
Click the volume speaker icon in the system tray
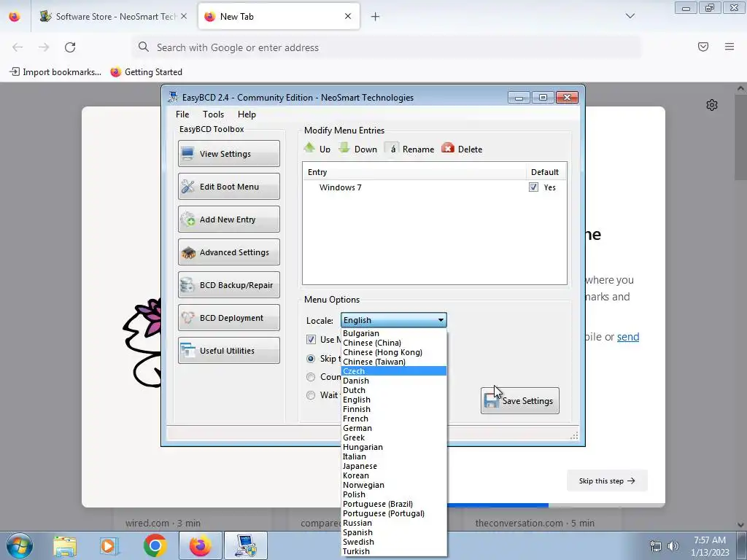coord(673,546)
